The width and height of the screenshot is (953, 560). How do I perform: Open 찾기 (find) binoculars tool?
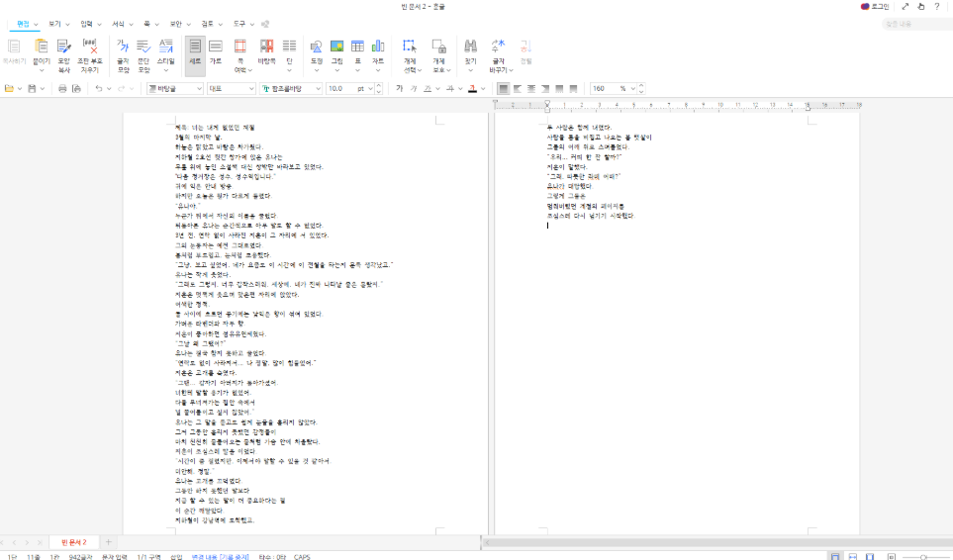[470, 55]
